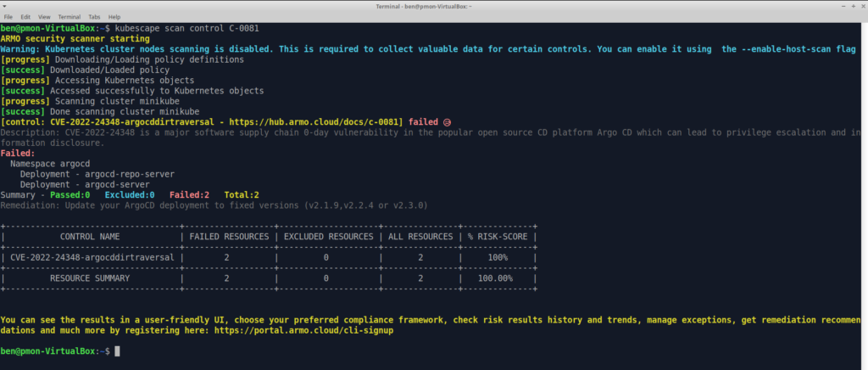The image size is (868, 370).
Task: Click the '100%' risk score cell
Action: (x=498, y=258)
